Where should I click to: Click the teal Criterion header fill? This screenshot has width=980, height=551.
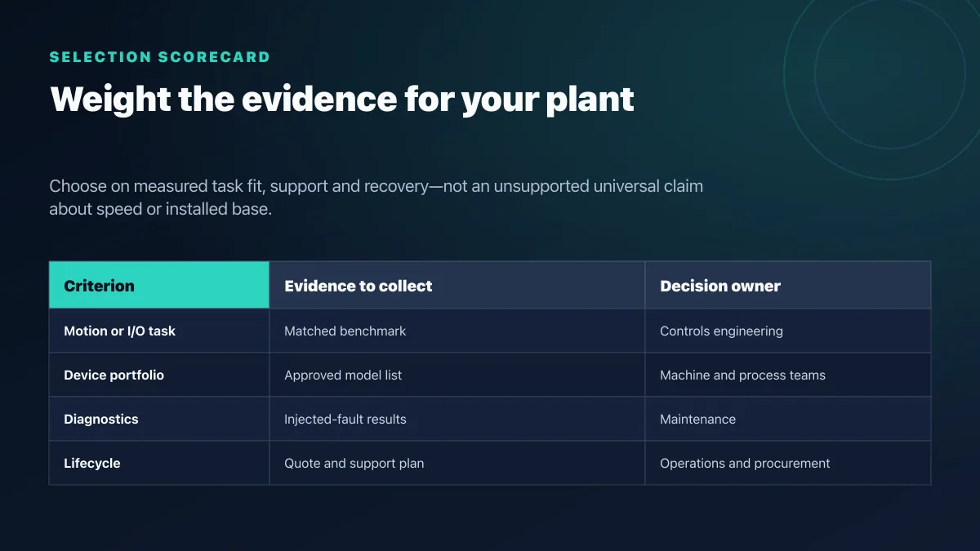159,285
